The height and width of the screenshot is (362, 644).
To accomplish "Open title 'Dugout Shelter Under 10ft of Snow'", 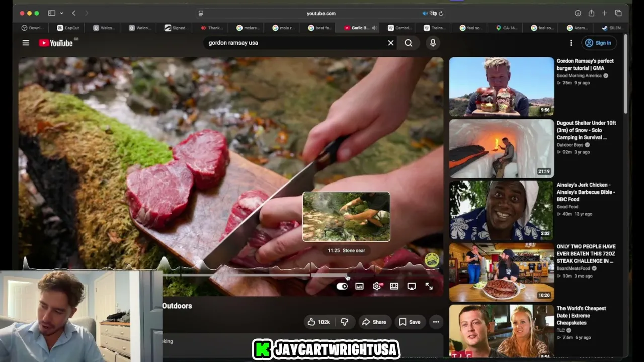I will click(586, 130).
